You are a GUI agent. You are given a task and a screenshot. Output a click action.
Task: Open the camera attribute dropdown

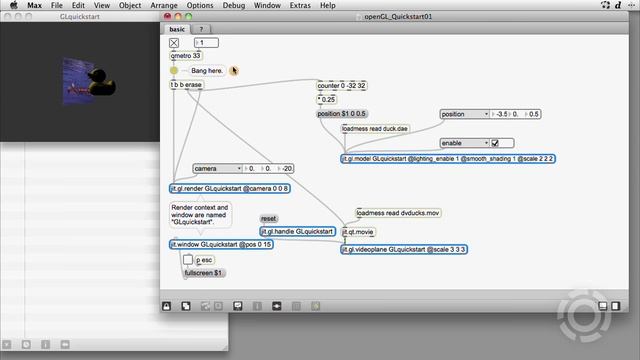pyautogui.click(x=217, y=168)
